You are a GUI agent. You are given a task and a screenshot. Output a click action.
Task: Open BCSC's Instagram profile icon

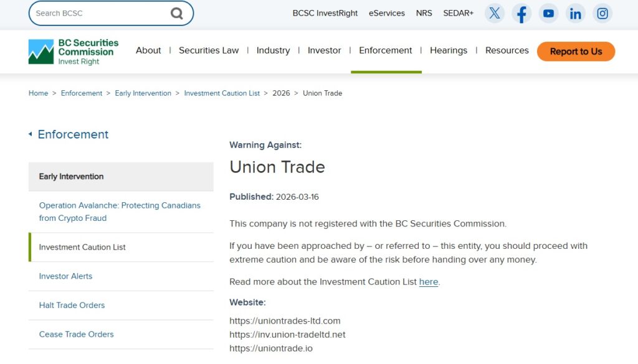pos(602,13)
